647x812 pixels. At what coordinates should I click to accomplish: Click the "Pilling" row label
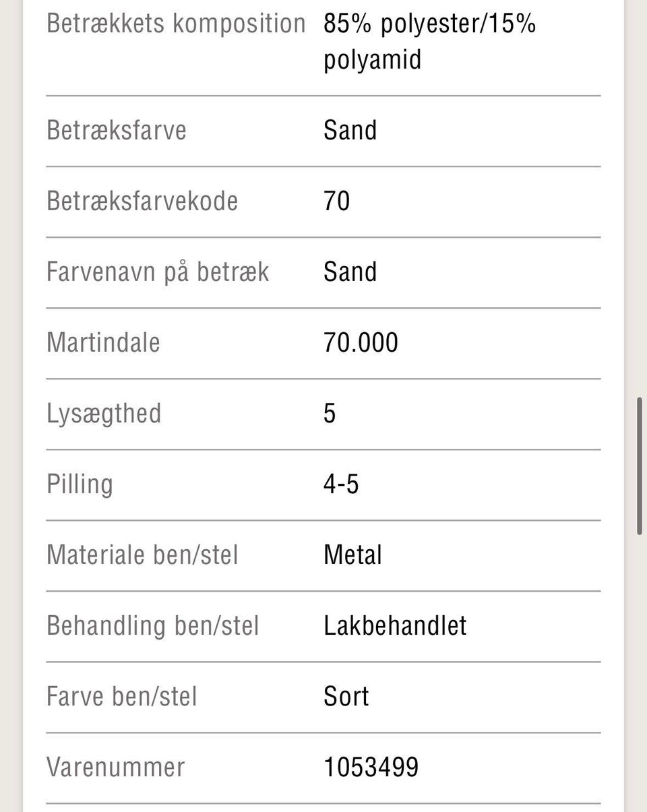[80, 484]
